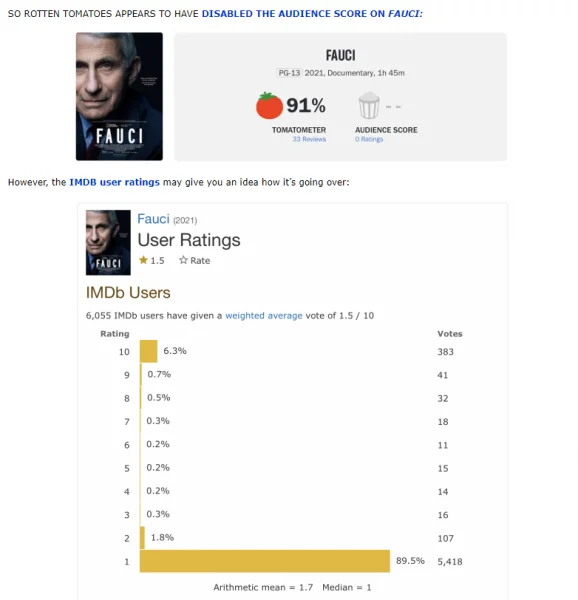The width and height of the screenshot is (578, 600).
Task: Click the PG-13 rating badge
Action: click(x=289, y=73)
